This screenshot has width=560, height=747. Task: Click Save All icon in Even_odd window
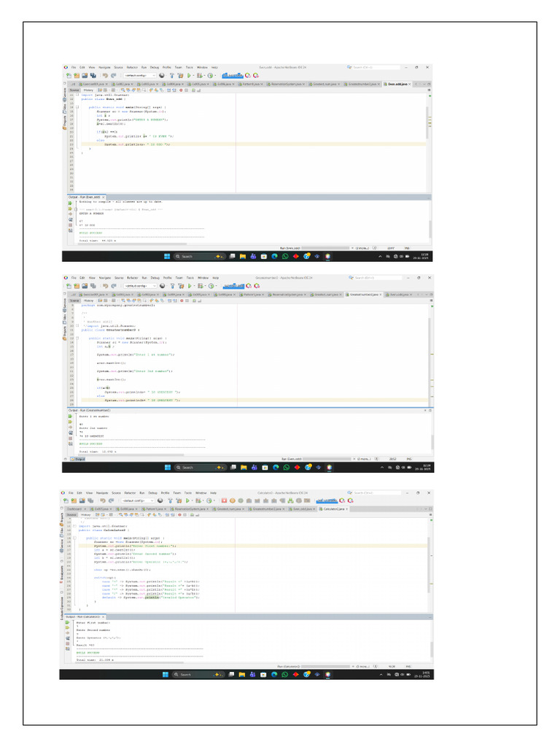coord(93,75)
